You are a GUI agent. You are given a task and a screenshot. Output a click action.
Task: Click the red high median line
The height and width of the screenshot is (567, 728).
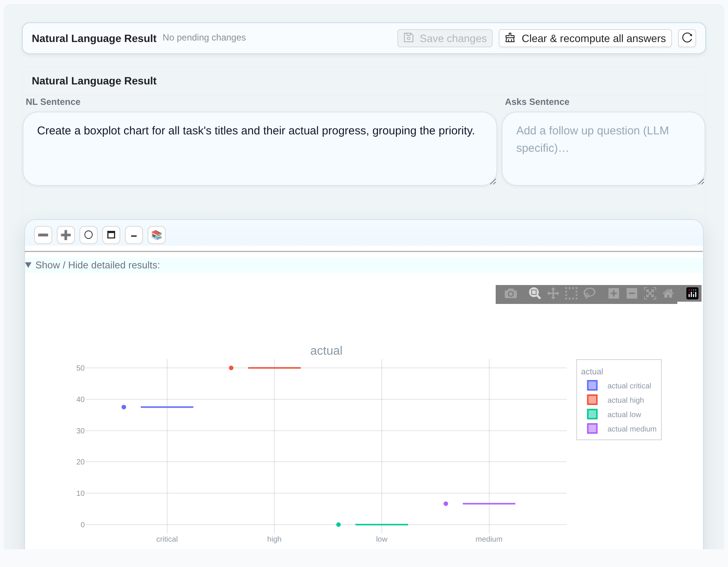coord(274,368)
